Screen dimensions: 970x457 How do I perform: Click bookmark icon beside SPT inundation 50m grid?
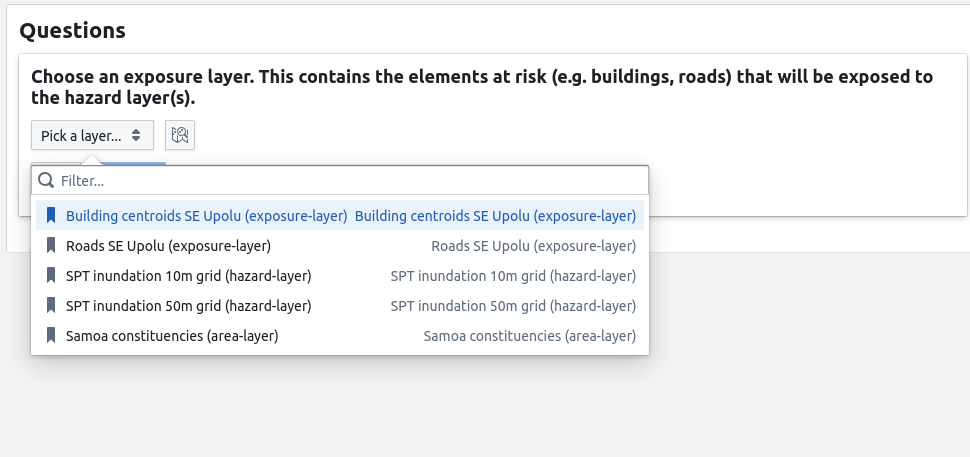[x=51, y=305]
